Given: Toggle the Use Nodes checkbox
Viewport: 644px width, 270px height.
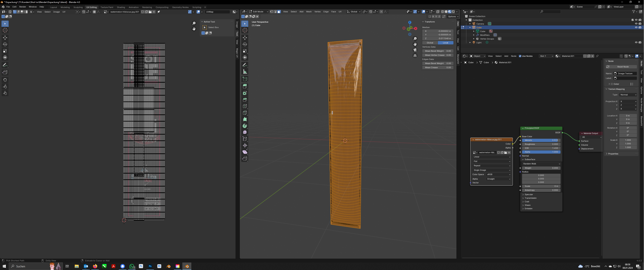Looking at the screenshot, I should coord(520,56).
